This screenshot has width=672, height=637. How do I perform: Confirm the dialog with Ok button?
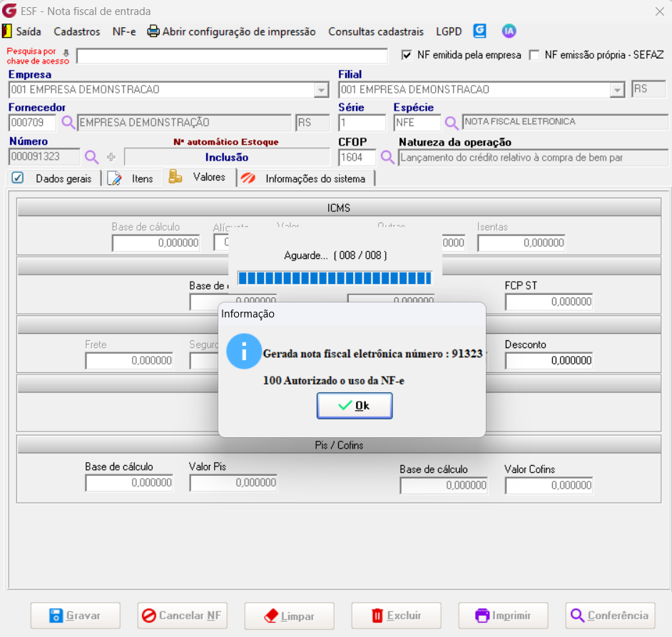tap(355, 405)
